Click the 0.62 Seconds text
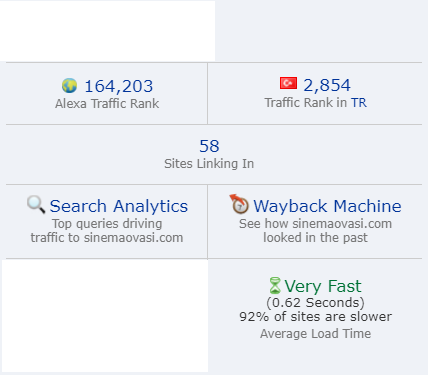This screenshot has height=375, width=430. point(315,303)
